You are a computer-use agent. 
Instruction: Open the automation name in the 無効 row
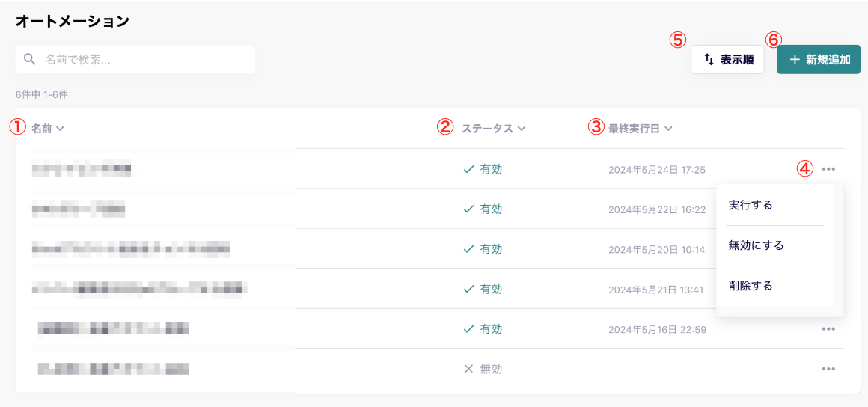(x=114, y=369)
